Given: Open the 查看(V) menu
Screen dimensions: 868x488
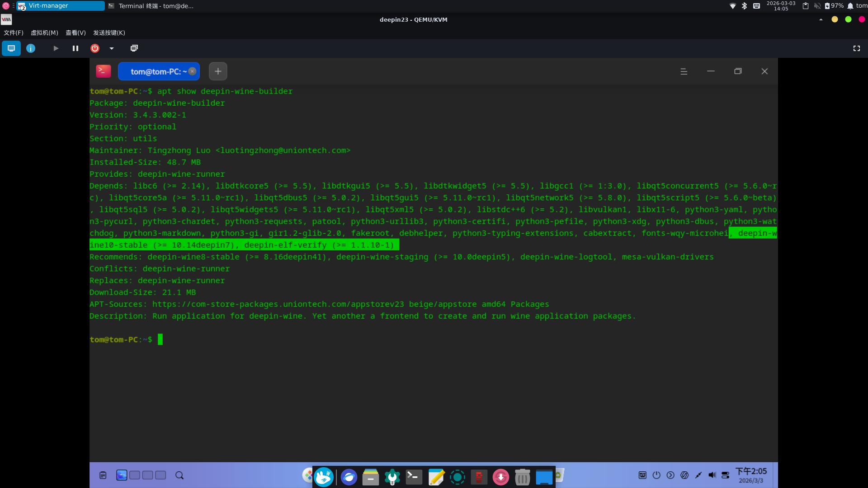Looking at the screenshot, I should (75, 33).
